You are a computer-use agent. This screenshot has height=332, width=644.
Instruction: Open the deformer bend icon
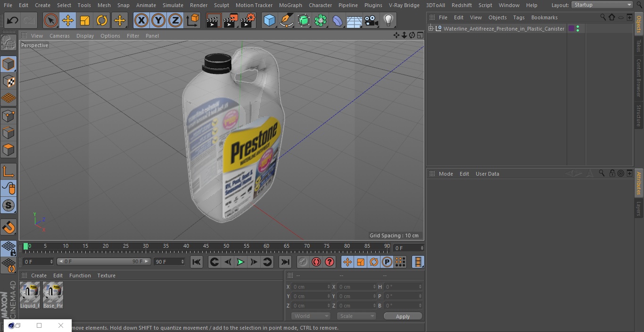pyautogui.click(x=337, y=20)
